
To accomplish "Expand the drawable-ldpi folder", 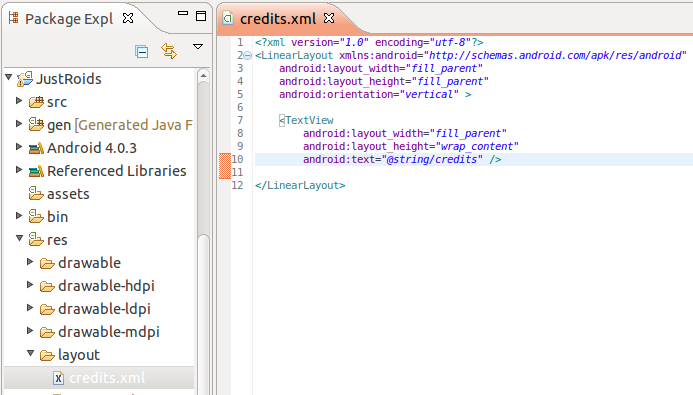I will tap(30, 307).
